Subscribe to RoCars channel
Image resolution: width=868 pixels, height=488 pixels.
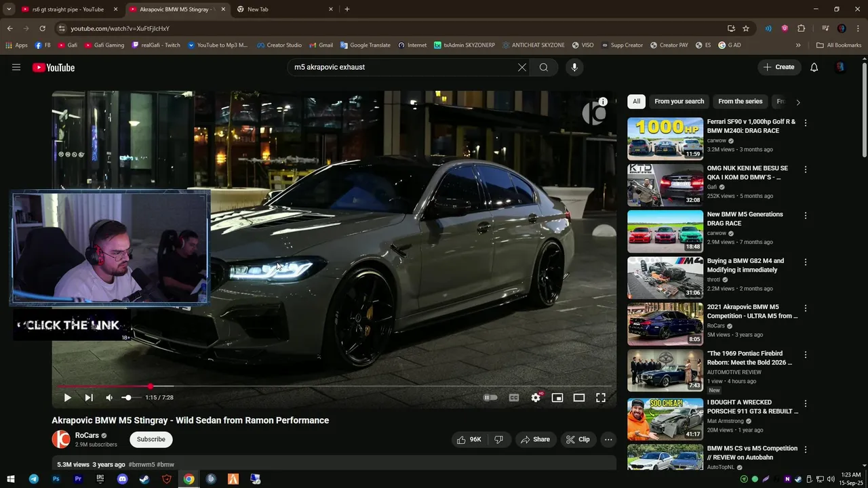click(151, 439)
